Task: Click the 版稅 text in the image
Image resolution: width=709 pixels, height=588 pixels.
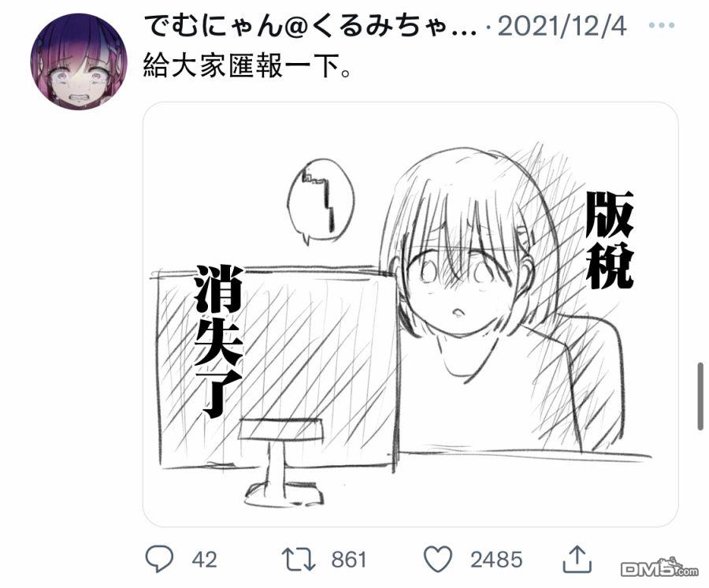Action: tap(609, 240)
